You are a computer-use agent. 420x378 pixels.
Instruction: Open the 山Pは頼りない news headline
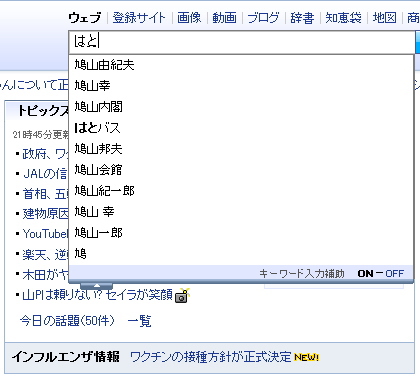[97, 295]
